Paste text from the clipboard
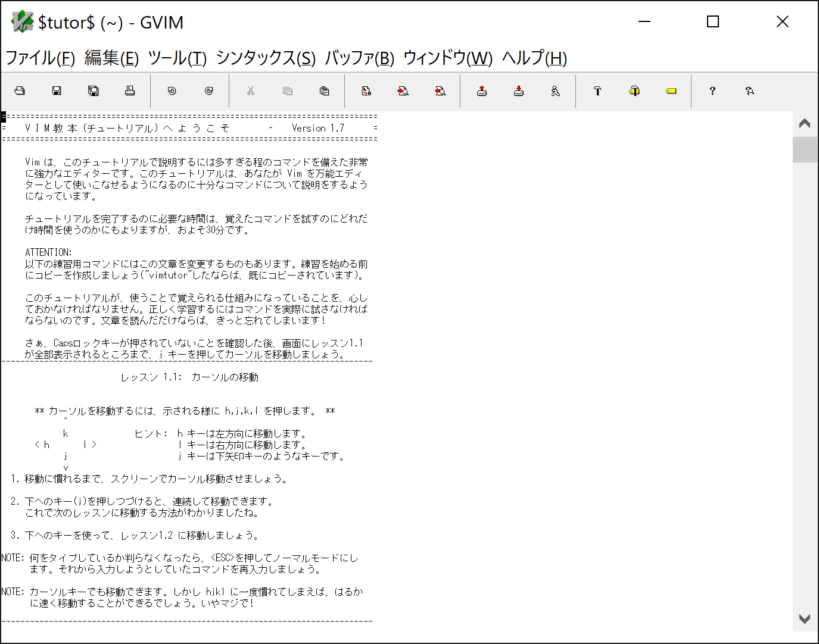This screenshot has height=644, width=819. (x=324, y=90)
